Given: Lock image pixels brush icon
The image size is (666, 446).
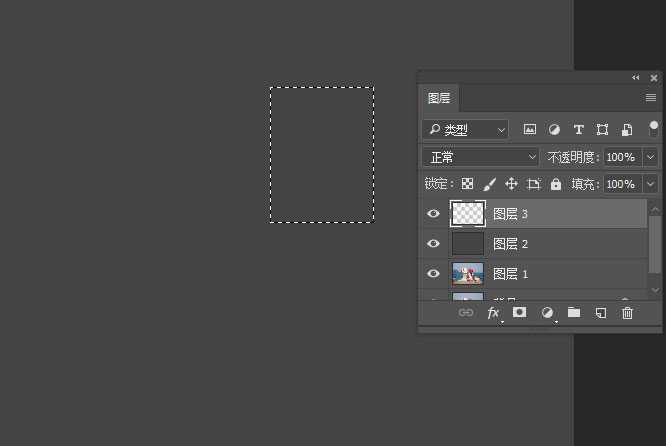Looking at the screenshot, I should [x=489, y=184].
